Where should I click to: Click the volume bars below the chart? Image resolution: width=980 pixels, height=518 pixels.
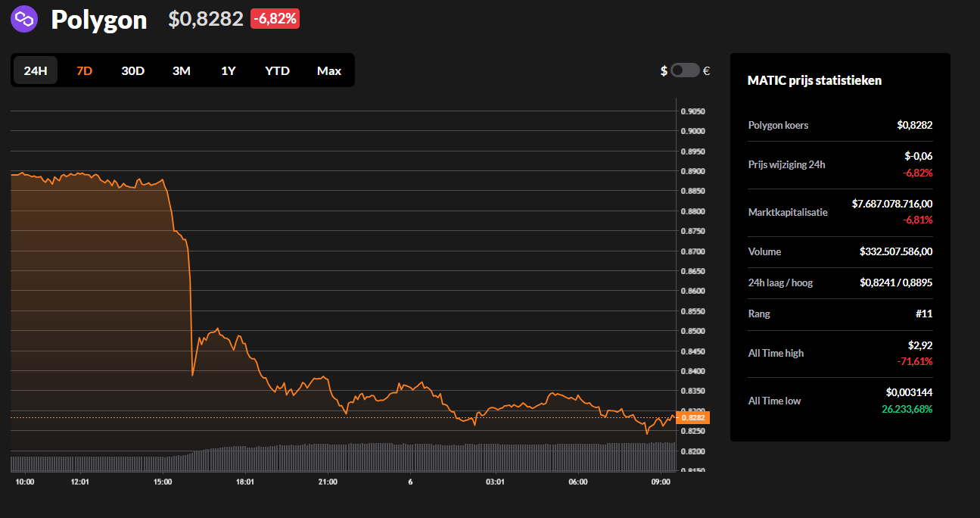pos(341,458)
